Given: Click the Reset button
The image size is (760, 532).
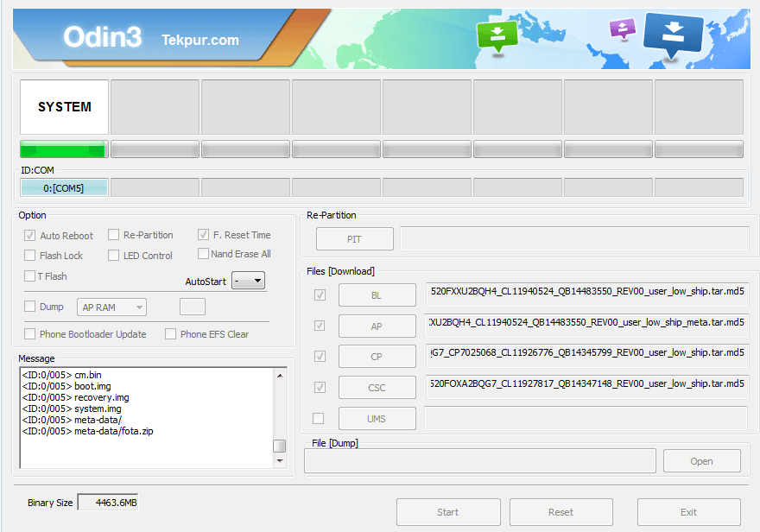Looking at the screenshot, I should pos(561,512).
